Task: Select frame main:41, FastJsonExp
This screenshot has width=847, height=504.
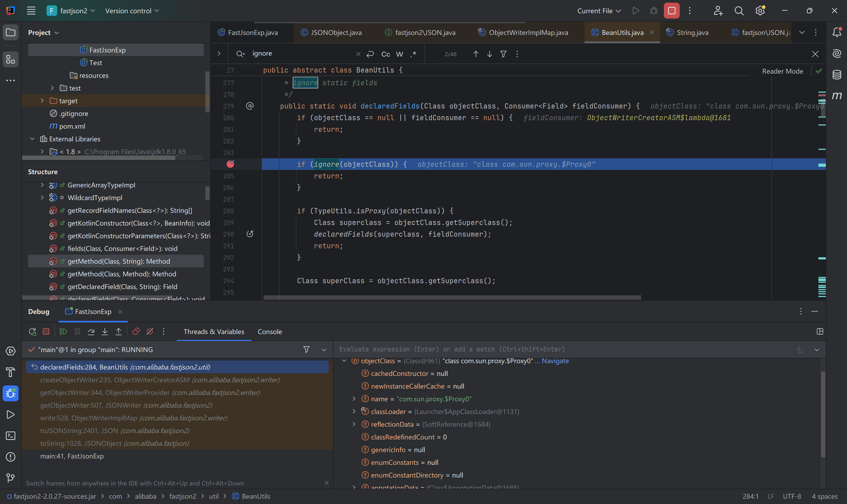Action: coord(177,456)
